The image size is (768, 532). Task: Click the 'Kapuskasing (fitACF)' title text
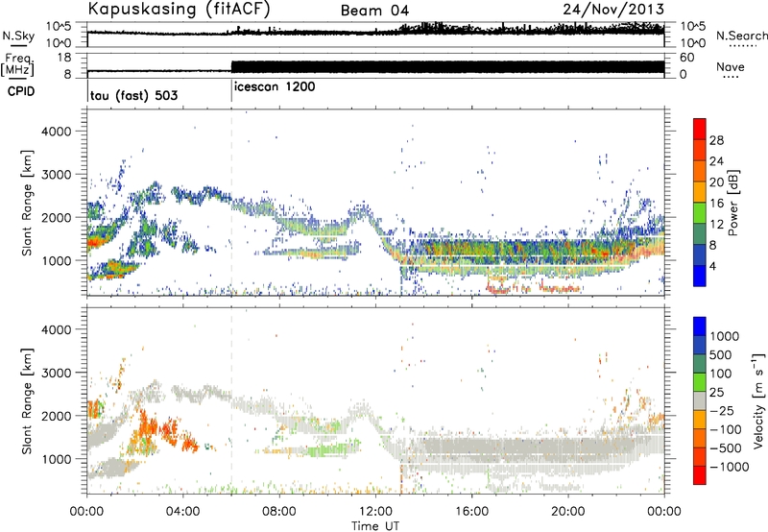[179, 9]
